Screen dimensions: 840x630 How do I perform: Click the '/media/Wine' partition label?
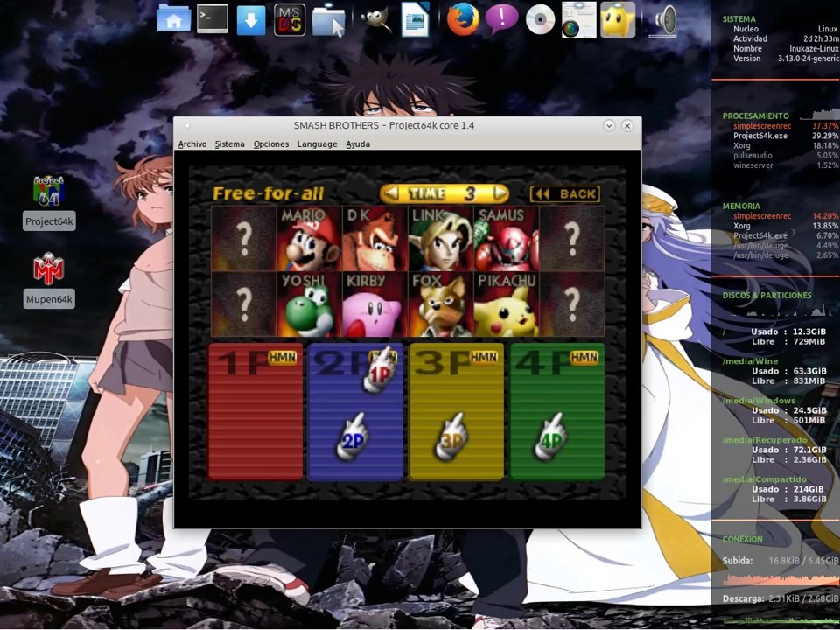point(750,361)
